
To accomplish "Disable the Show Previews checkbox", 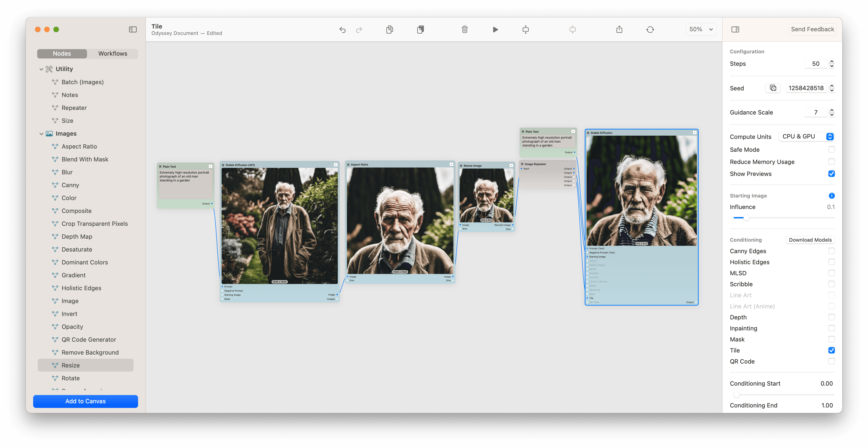I will [x=831, y=174].
